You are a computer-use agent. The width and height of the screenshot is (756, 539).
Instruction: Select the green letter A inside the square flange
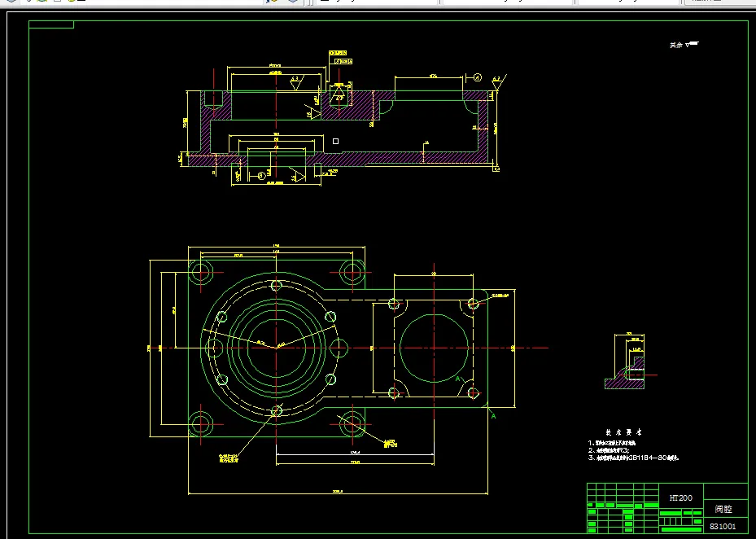[x=458, y=379]
